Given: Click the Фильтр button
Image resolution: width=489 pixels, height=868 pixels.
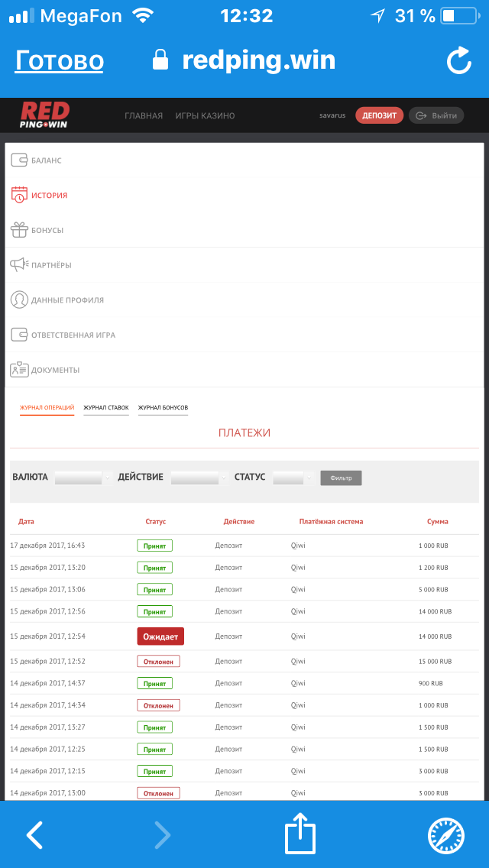Looking at the screenshot, I should [x=341, y=478].
